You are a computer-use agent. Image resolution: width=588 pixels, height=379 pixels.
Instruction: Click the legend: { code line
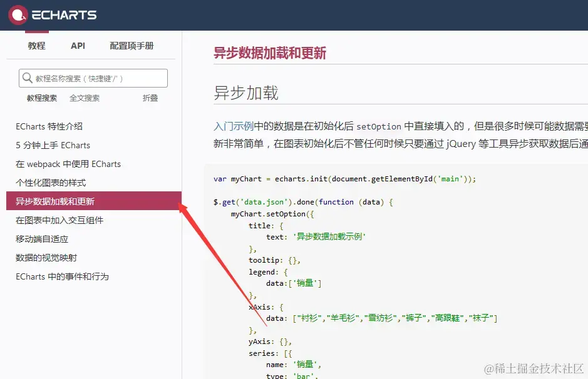[x=268, y=272]
